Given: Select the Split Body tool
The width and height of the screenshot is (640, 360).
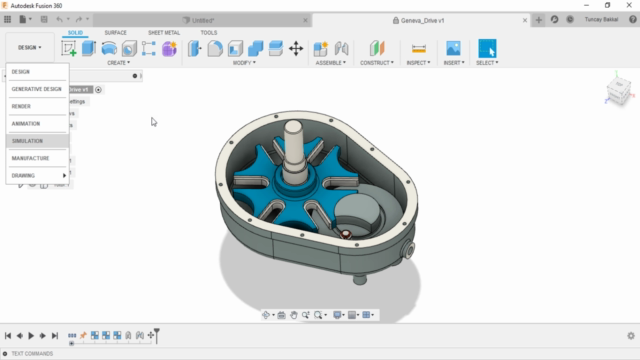Looking at the screenshot, I should (x=276, y=48).
